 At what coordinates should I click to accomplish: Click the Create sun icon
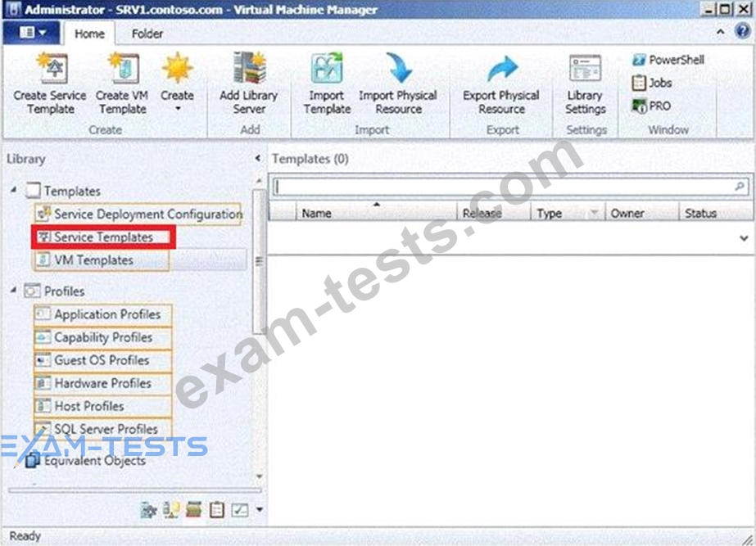(x=178, y=68)
